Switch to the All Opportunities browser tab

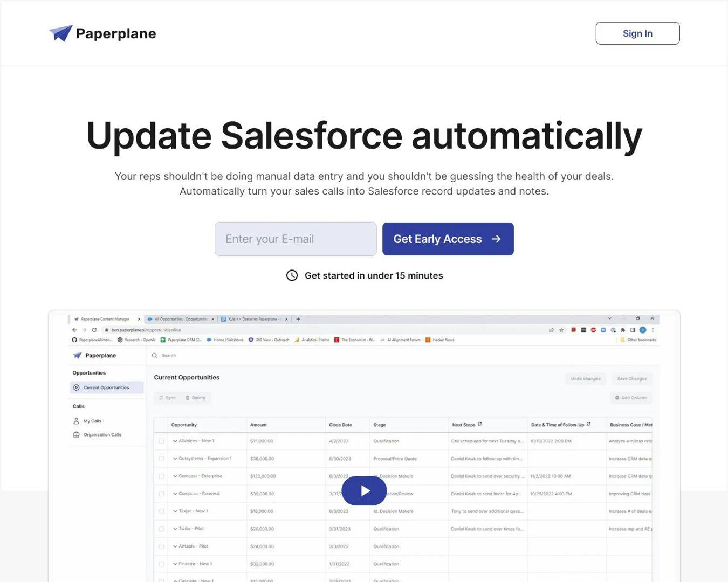(x=181, y=319)
